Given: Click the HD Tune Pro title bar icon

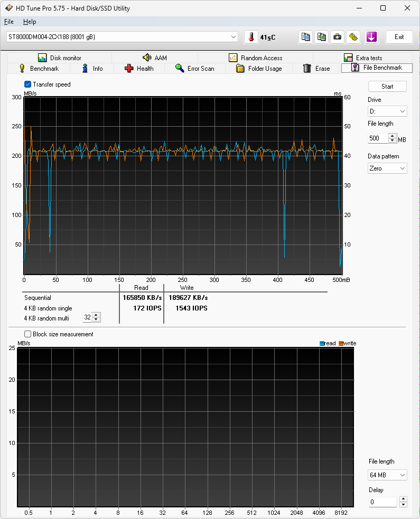Looking at the screenshot, I should [x=8, y=8].
